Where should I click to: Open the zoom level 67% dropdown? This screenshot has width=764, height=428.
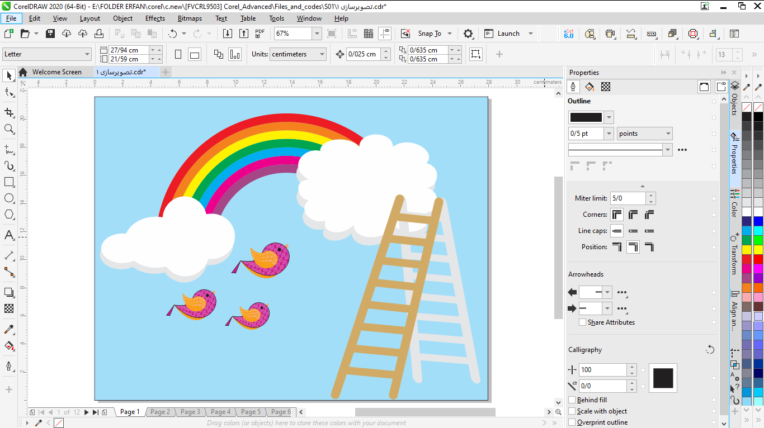(x=317, y=34)
